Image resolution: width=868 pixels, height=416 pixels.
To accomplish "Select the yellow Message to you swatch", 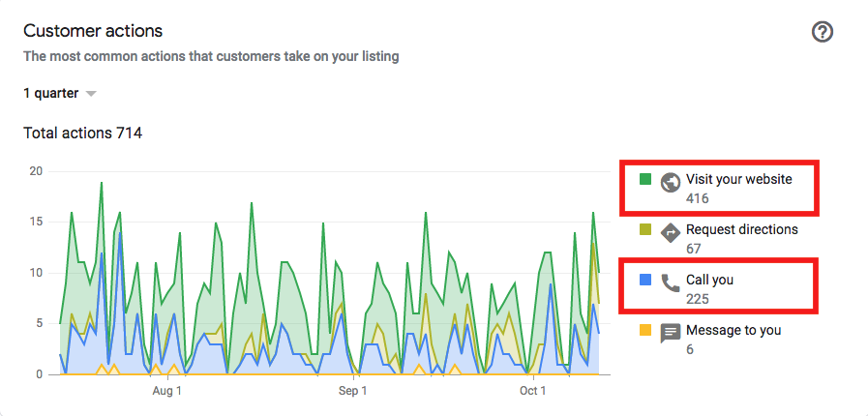I will [x=644, y=330].
